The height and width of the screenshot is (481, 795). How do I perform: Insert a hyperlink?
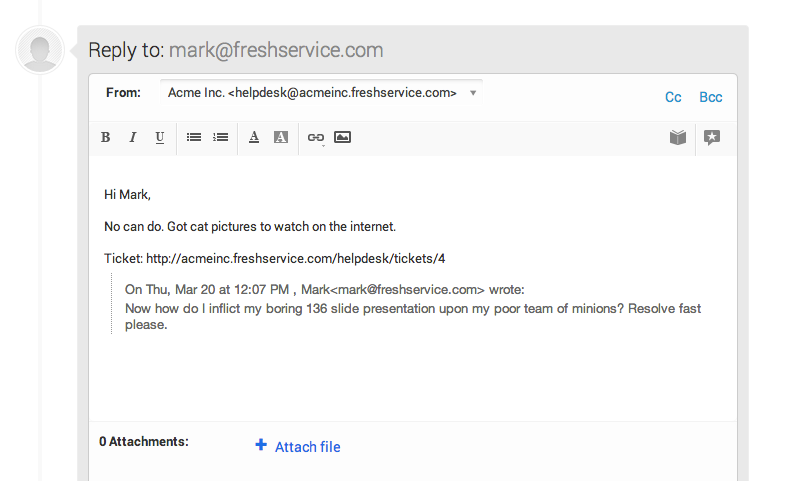(x=316, y=138)
